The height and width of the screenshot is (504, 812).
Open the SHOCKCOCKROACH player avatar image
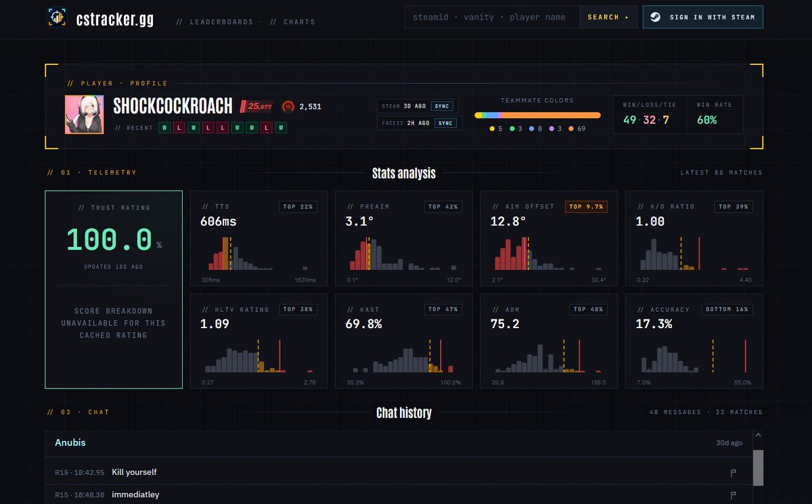click(85, 114)
